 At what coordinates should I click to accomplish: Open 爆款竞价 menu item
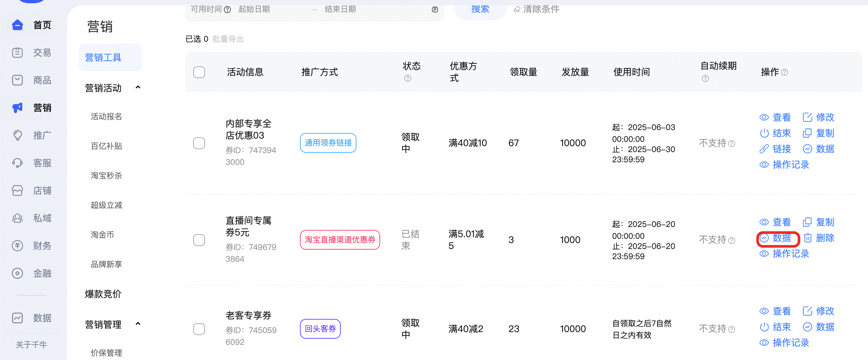pyautogui.click(x=103, y=294)
